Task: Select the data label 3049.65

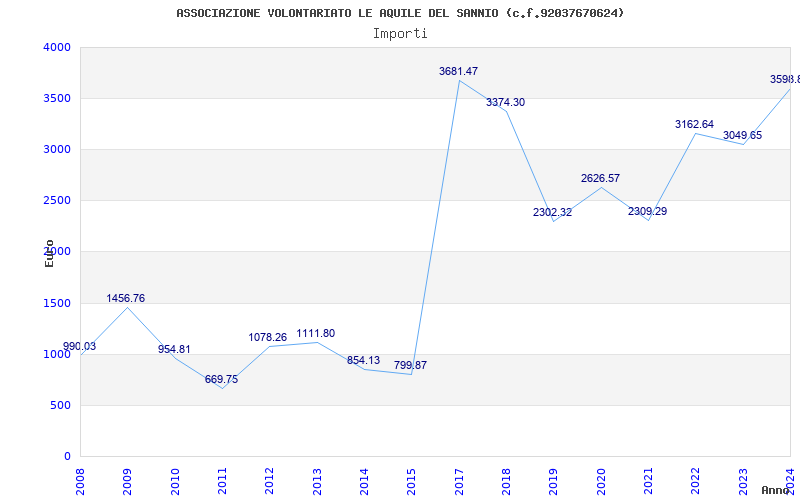Action: click(742, 136)
